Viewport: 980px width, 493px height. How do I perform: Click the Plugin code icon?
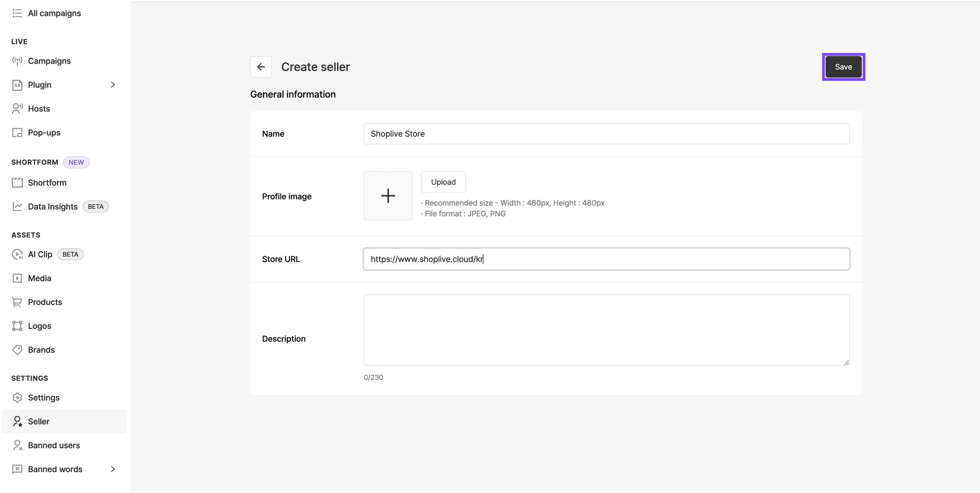[x=17, y=85]
